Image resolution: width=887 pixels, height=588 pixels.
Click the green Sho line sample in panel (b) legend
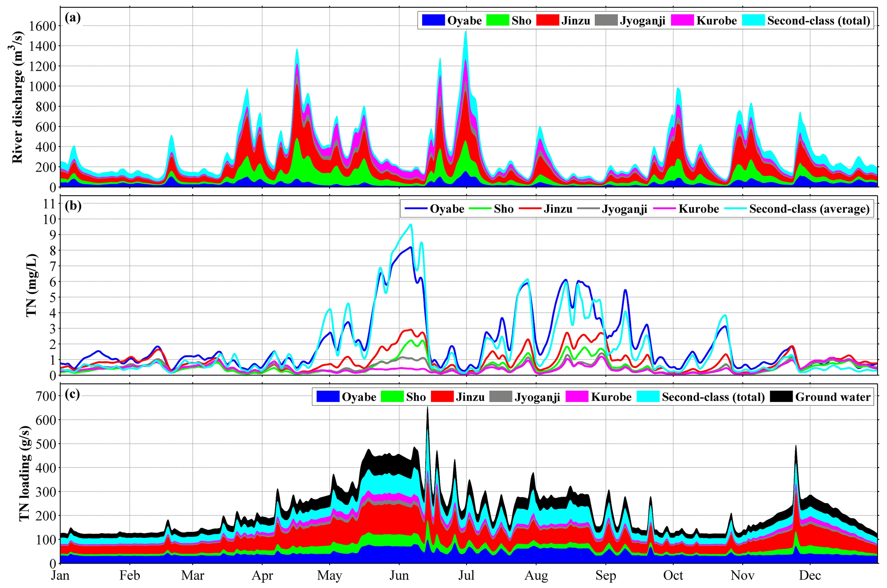pos(480,209)
